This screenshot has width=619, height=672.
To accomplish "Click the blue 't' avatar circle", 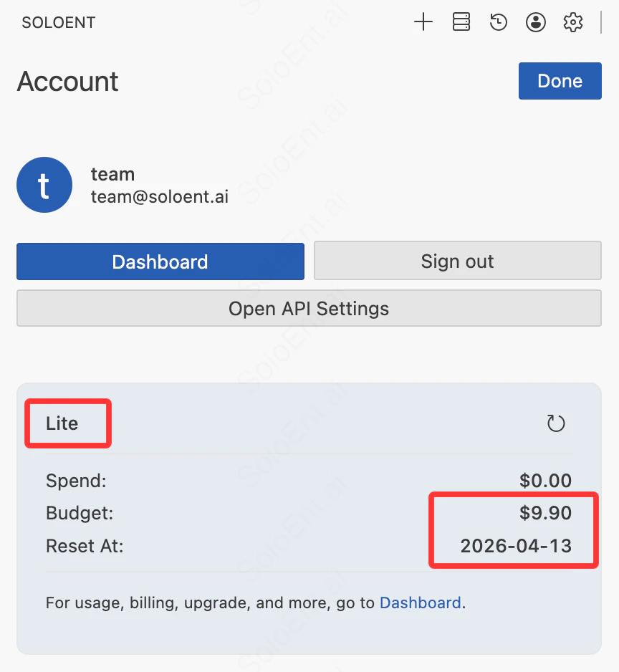I will (x=44, y=185).
